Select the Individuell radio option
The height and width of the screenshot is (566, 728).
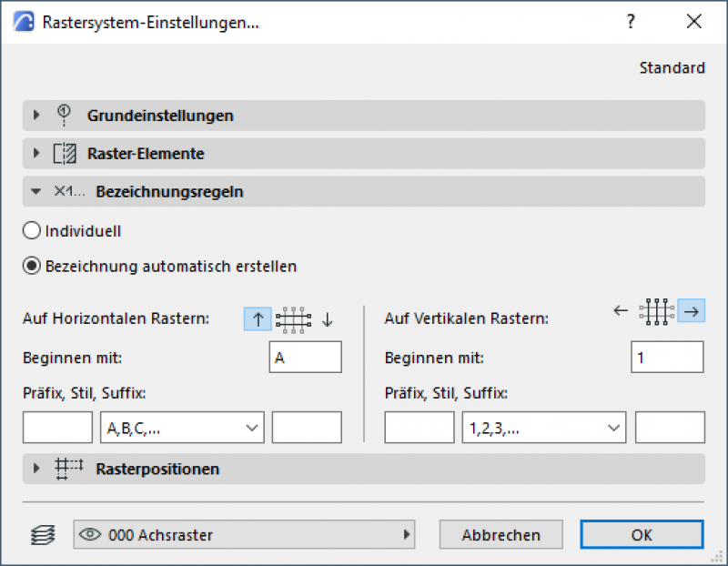pyautogui.click(x=31, y=231)
